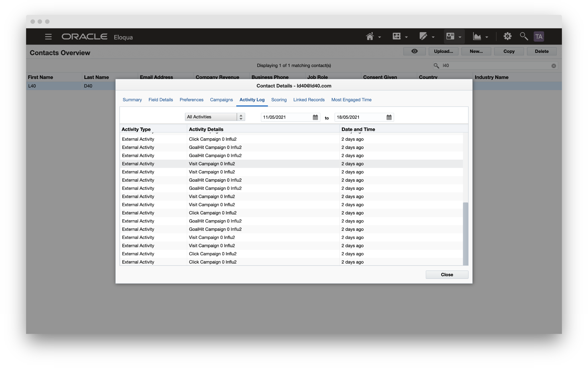Open the Audience contacts icon menu
588x371 pixels.
coord(450,36)
